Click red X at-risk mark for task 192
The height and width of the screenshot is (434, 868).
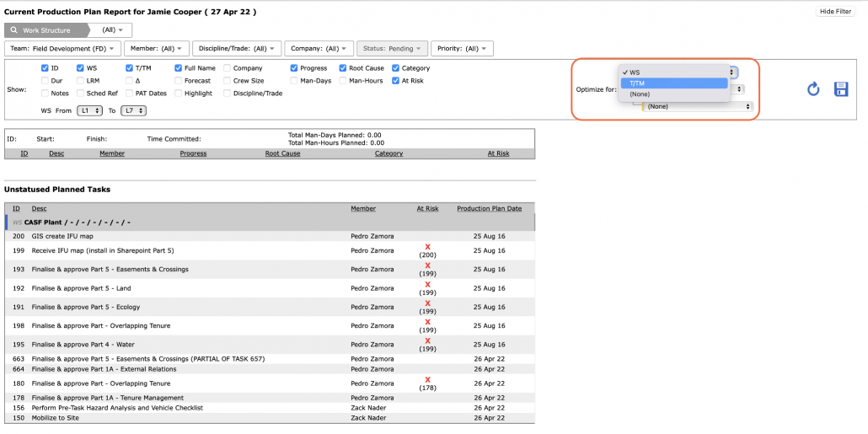427,284
